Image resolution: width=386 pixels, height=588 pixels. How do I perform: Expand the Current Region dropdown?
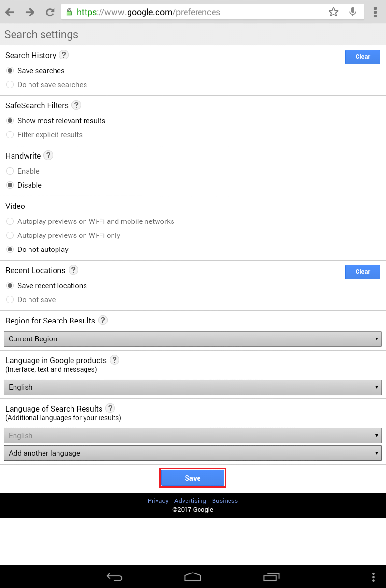tap(193, 339)
